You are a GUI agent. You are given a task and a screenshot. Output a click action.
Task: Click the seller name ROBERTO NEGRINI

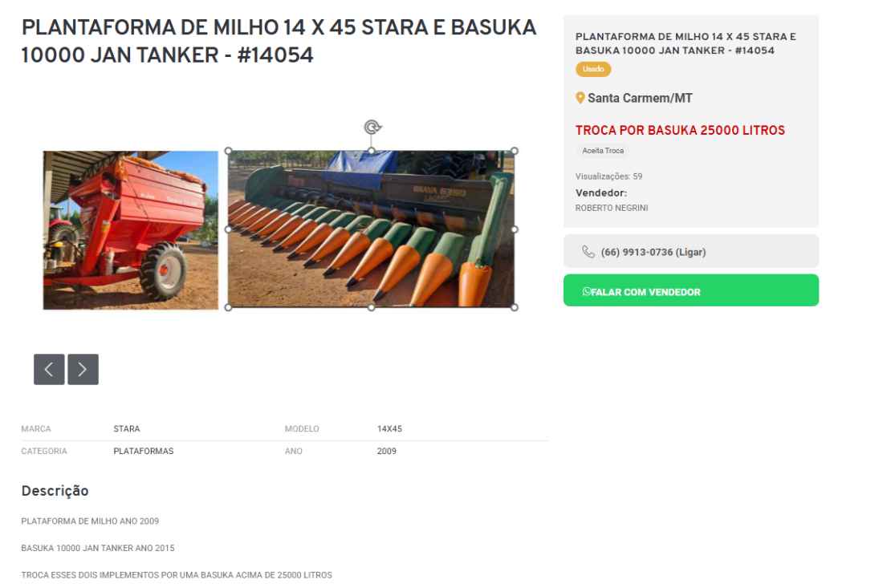click(612, 209)
